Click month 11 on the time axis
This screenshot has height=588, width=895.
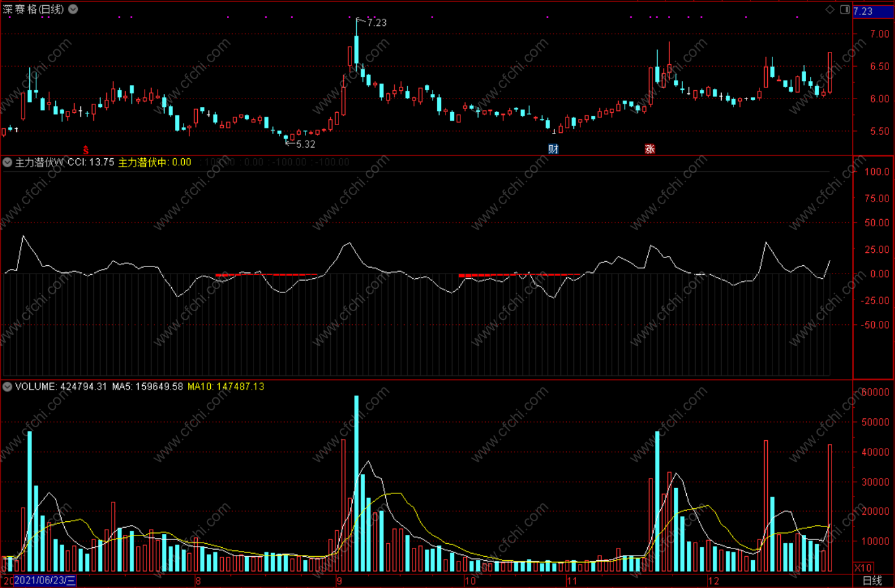tap(572, 581)
